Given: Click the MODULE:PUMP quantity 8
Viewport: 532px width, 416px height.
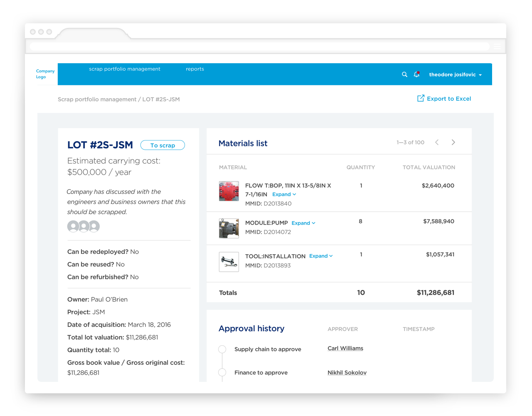Looking at the screenshot, I should coord(360,221).
